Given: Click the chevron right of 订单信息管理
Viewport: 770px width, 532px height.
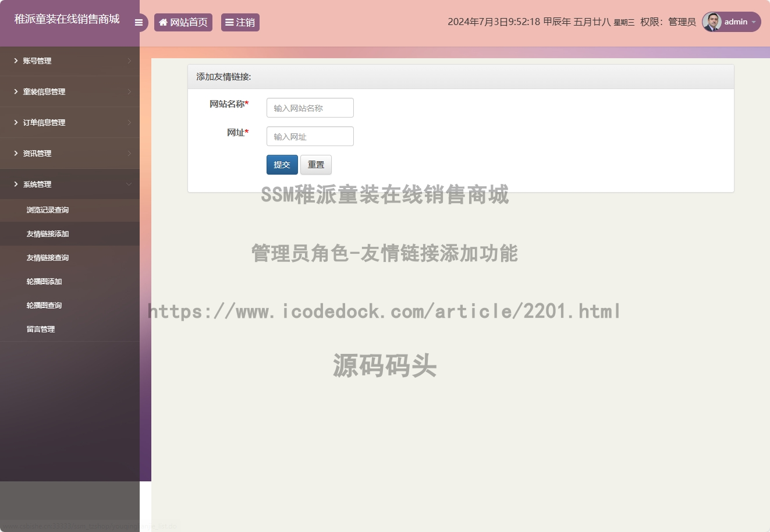Looking at the screenshot, I should pos(129,122).
